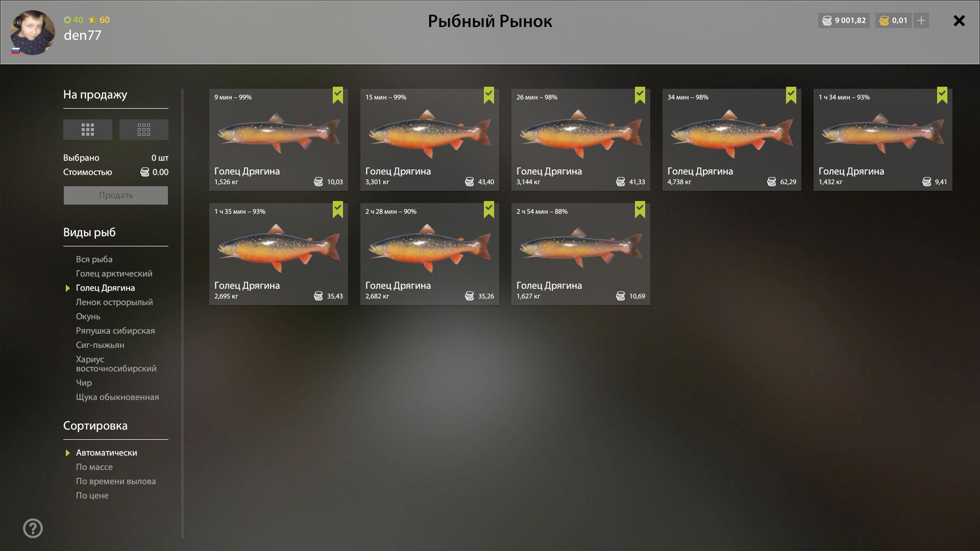Click the Продать button
Image resolution: width=980 pixels, height=551 pixels.
pyautogui.click(x=116, y=195)
